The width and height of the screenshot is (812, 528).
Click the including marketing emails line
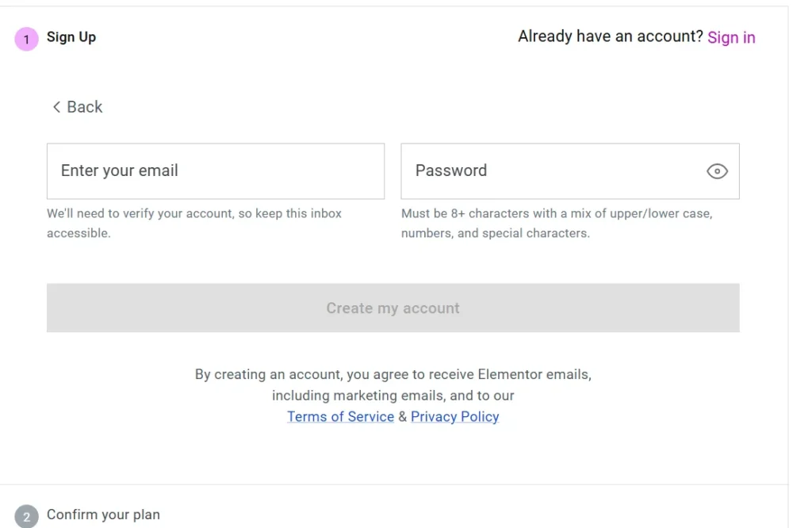point(393,396)
